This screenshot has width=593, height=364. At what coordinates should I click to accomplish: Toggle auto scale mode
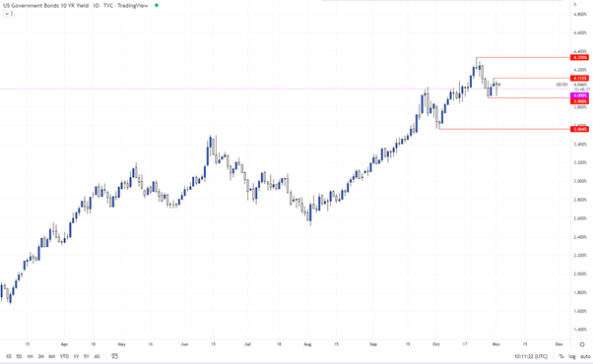coord(585,356)
